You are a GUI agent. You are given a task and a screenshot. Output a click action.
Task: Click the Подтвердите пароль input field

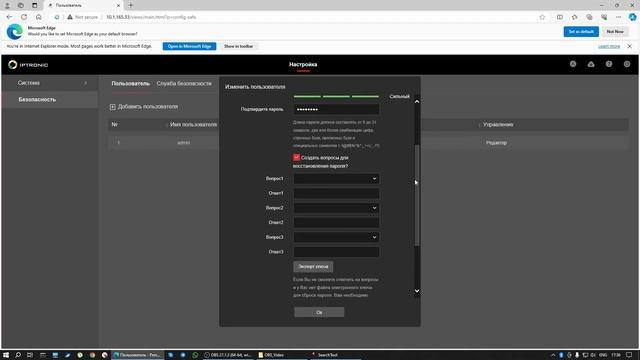click(x=336, y=109)
